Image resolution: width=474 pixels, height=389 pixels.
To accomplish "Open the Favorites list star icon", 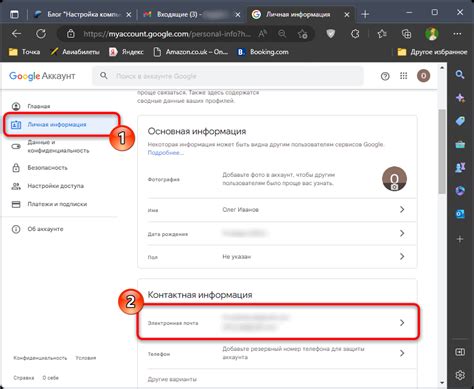I will [382, 34].
